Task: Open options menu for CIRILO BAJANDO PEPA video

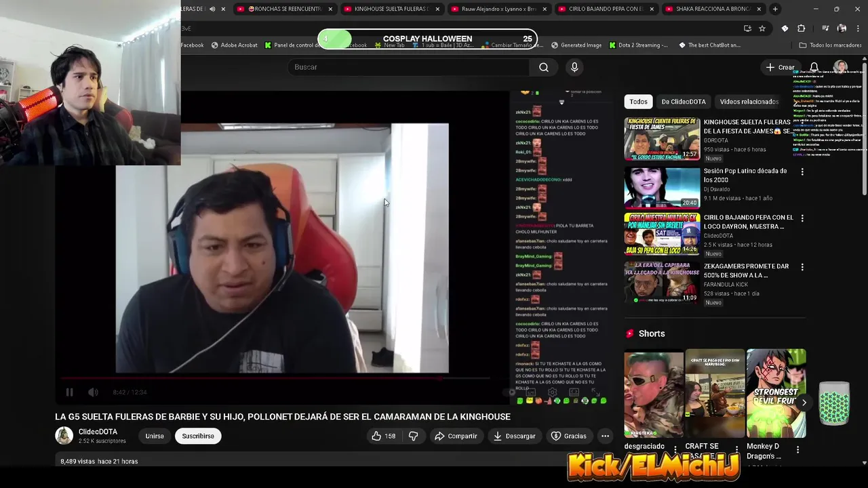Action: coord(802,219)
